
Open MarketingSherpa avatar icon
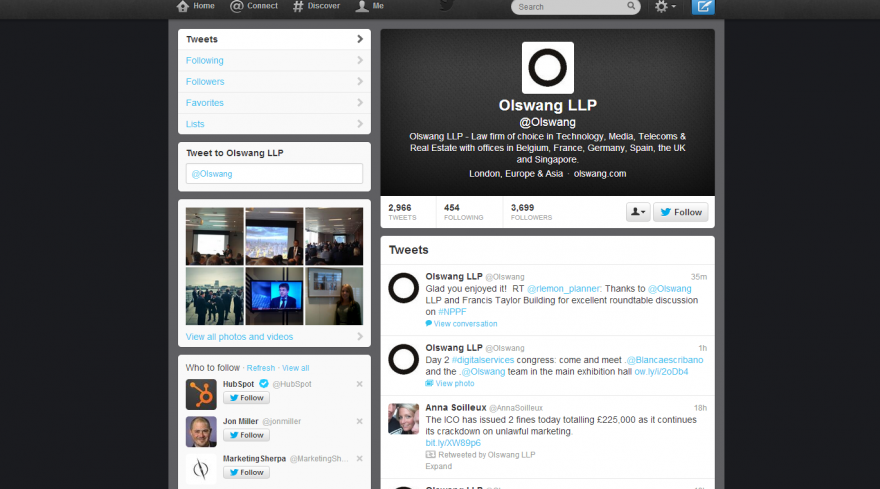pyautogui.click(x=201, y=469)
